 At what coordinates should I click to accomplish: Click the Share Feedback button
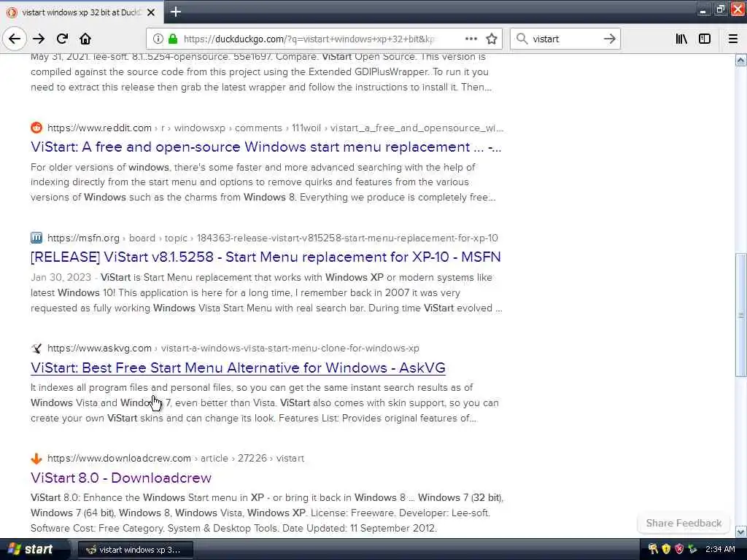[684, 523]
